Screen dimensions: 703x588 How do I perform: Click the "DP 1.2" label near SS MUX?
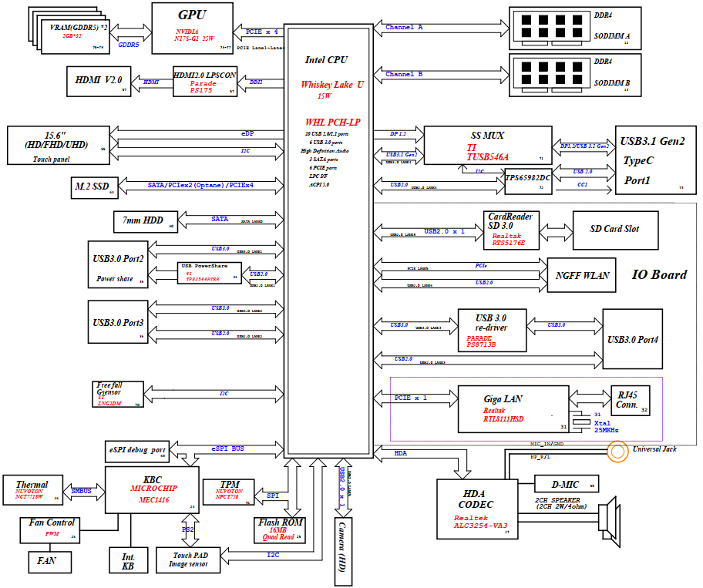pos(398,133)
